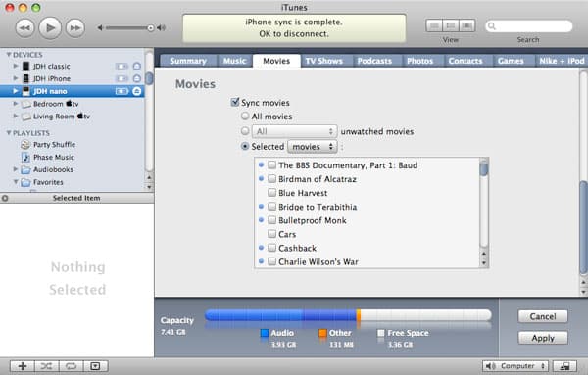Apply the sync settings
588x375 pixels.
(543, 338)
